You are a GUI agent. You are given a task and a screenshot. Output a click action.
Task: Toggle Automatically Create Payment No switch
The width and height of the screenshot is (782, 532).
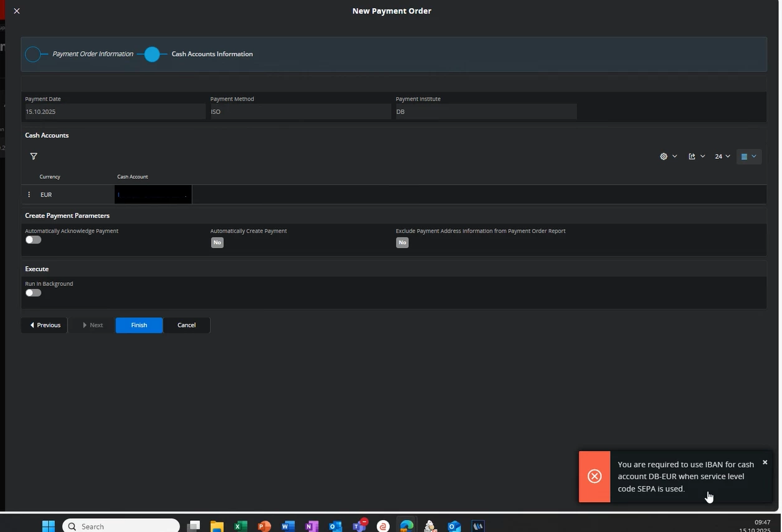click(217, 242)
